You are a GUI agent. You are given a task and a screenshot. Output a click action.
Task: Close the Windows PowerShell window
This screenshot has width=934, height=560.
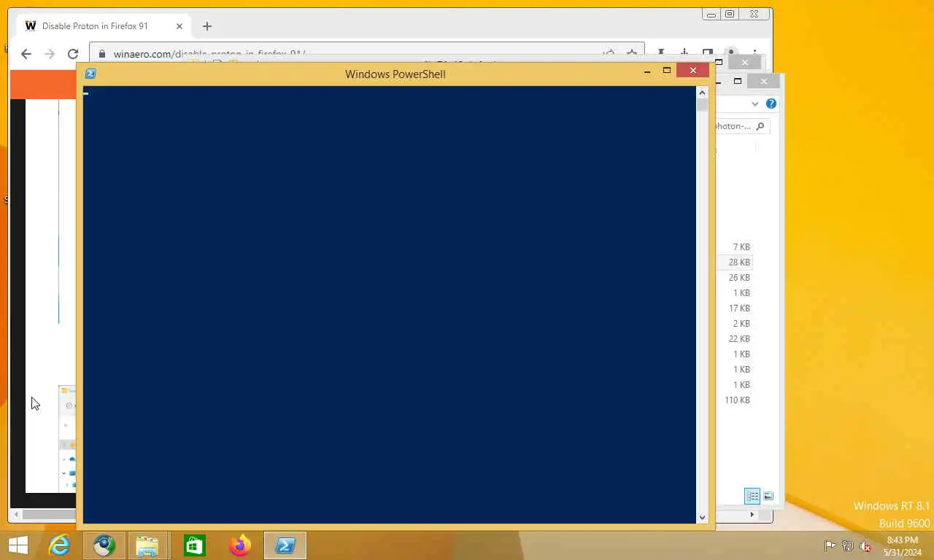click(x=692, y=70)
